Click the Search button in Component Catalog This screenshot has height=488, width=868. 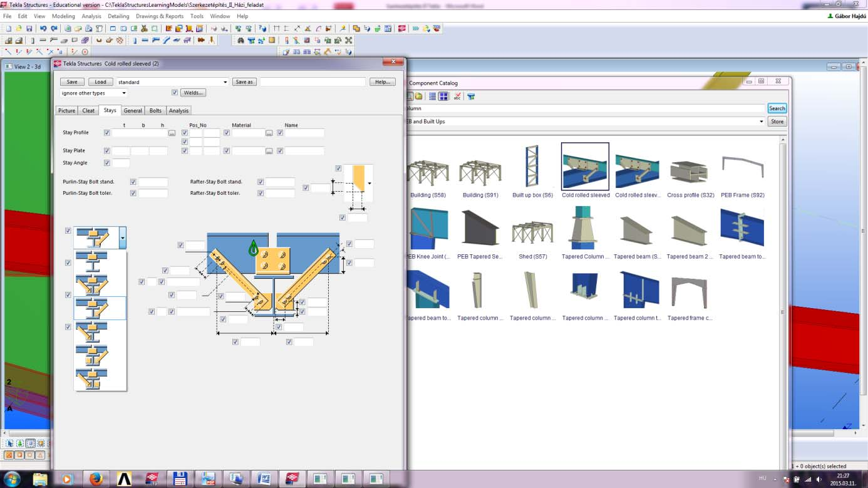[x=777, y=108]
